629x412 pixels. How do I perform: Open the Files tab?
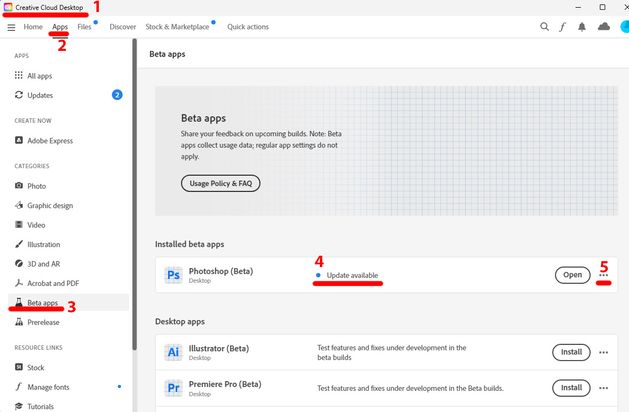coord(84,27)
